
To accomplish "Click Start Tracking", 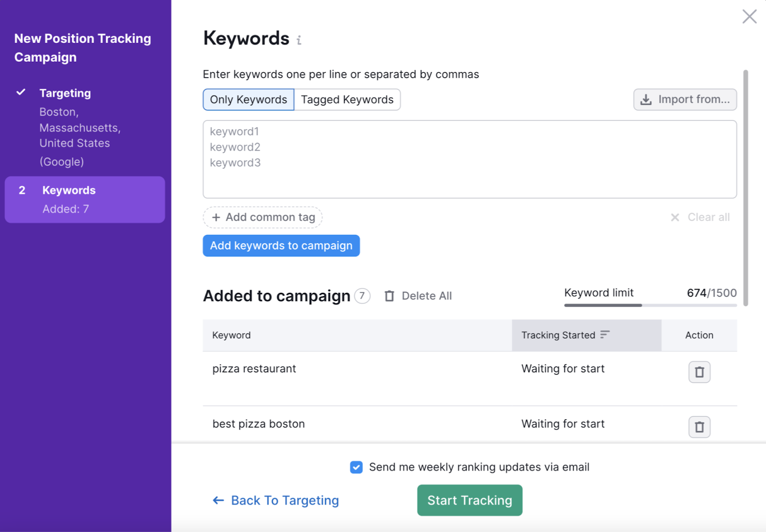I will 469,500.
